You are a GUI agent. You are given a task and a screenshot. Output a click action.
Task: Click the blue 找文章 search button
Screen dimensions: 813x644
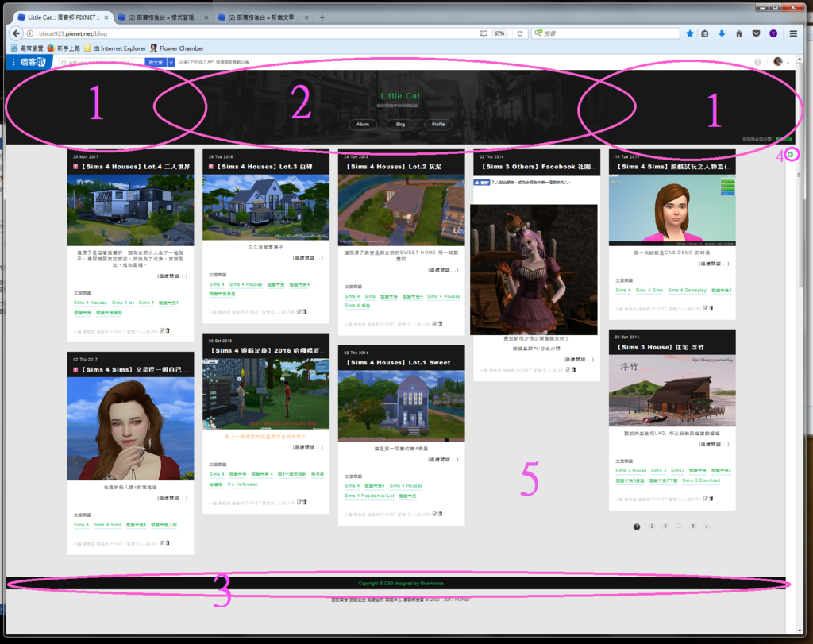tap(156, 62)
